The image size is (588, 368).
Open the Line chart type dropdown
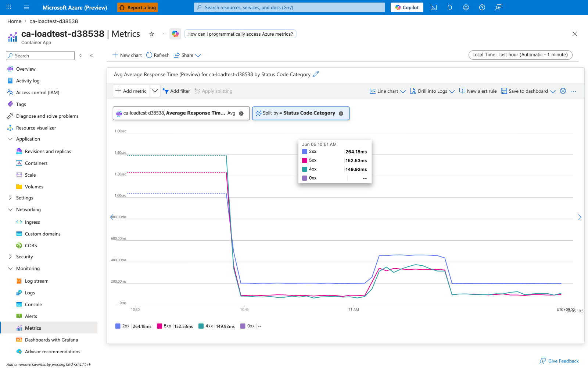pyautogui.click(x=387, y=91)
